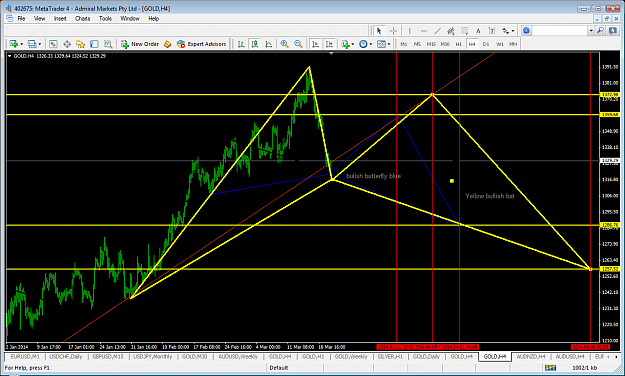Open the MetaEditor yellow book icon

point(167,44)
